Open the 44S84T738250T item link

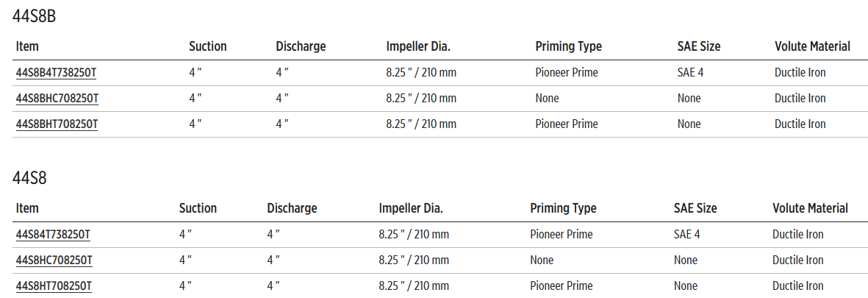pyautogui.click(x=53, y=235)
